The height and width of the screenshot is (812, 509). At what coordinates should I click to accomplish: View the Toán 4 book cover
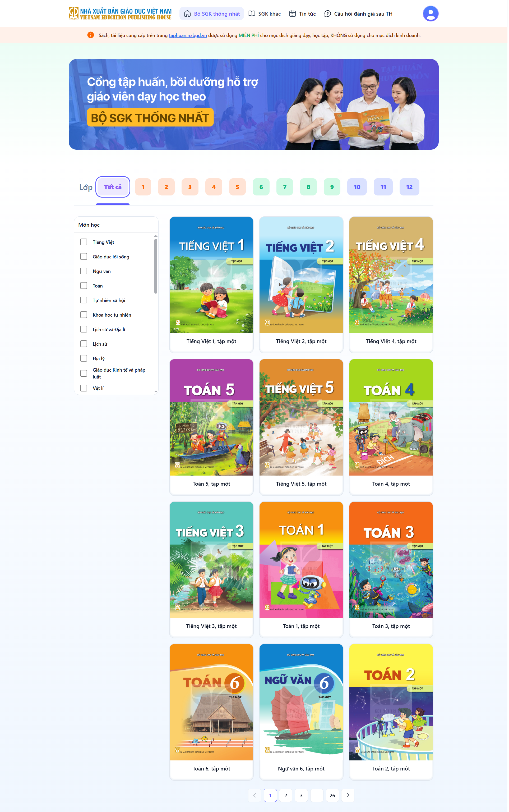click(x=391, y=417)
